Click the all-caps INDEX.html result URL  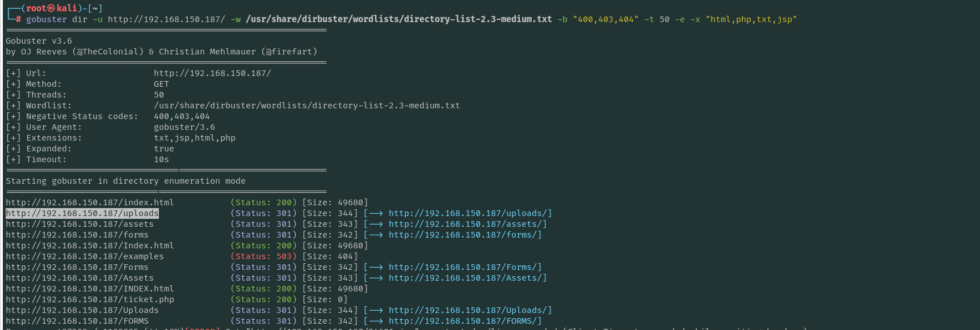(x=90, y=289)
